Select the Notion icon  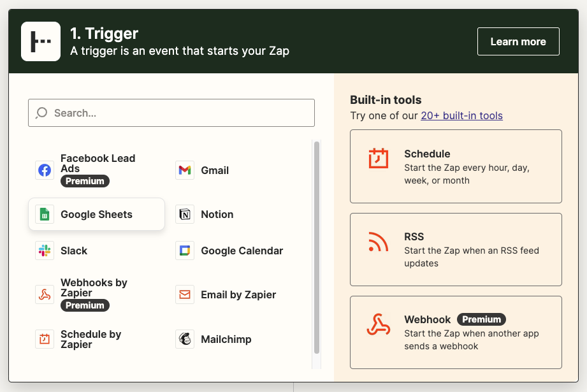(185, 214)
